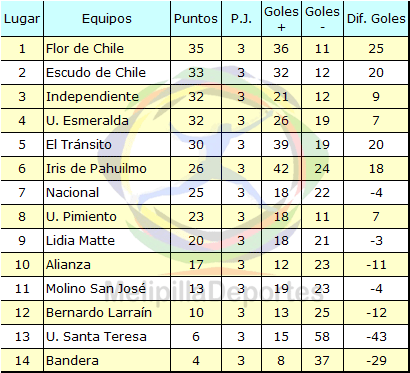Select the Molino San José cell
410x373 pixels.
pos(107,289)
